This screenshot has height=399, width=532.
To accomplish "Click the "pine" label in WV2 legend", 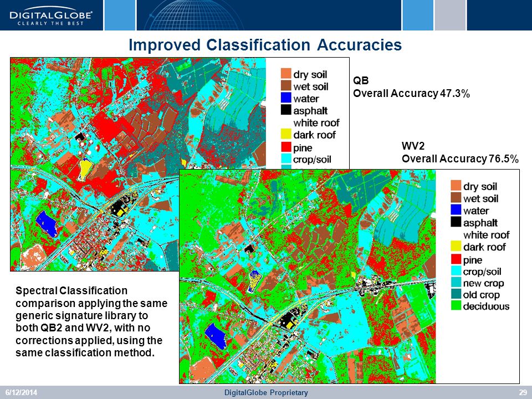I will pyautogui.click(x=473, y=260).
